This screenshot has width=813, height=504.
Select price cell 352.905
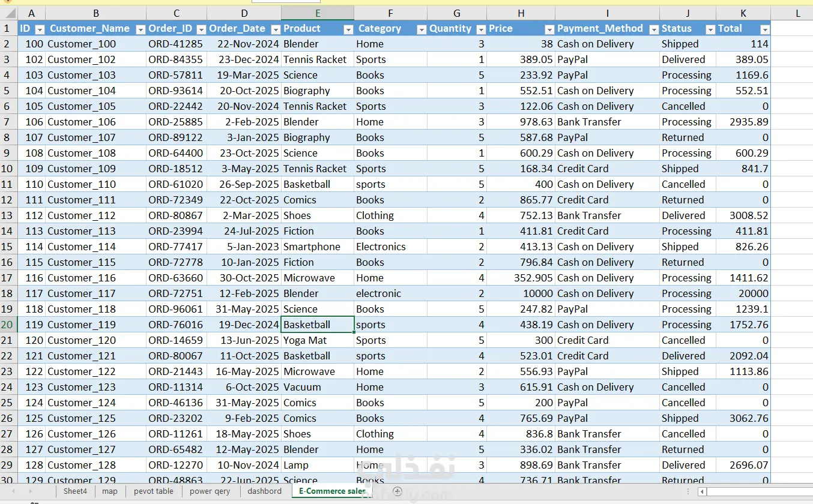[x=521, y=278]
